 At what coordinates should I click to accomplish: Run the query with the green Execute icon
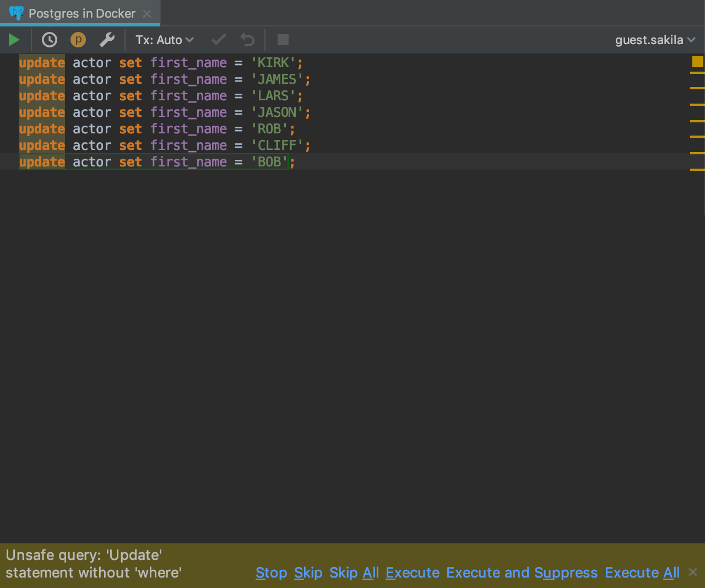[14, 40]
